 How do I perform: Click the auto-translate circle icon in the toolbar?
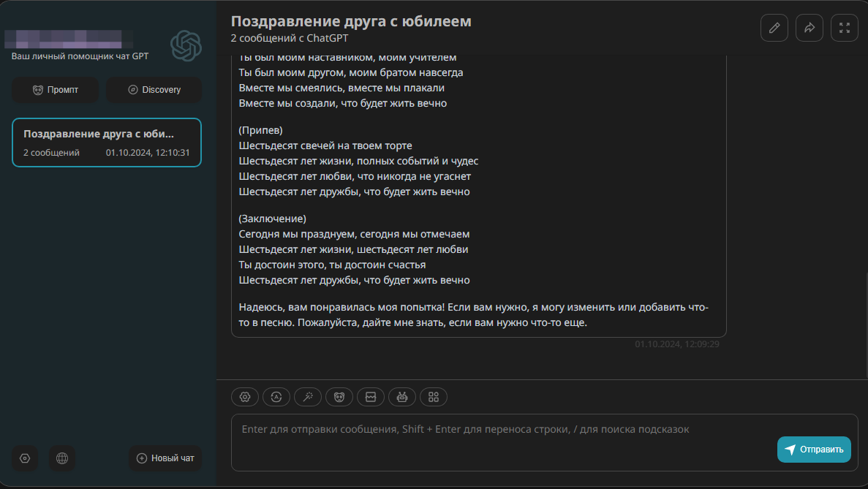[276, 397]
